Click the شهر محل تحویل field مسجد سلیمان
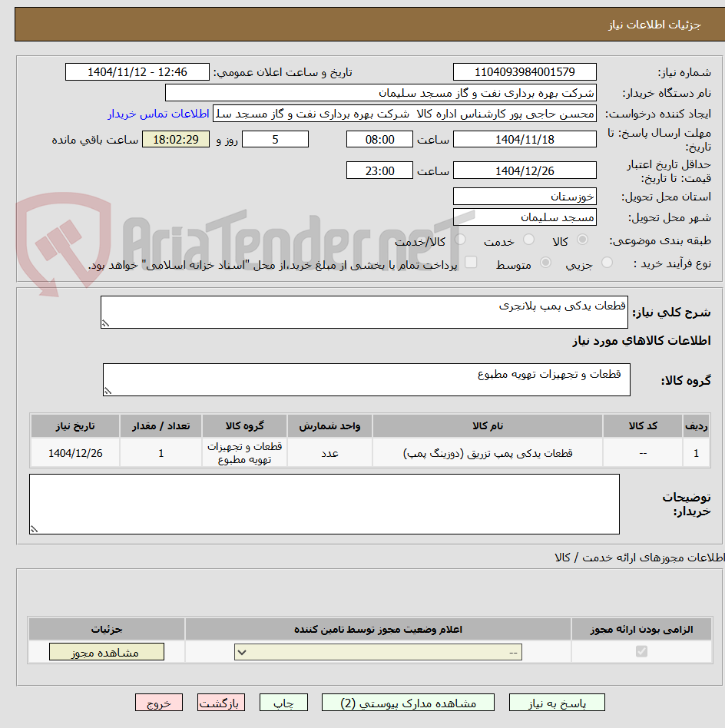The width and height of the screenshot is (725, 728). (525, 217)
